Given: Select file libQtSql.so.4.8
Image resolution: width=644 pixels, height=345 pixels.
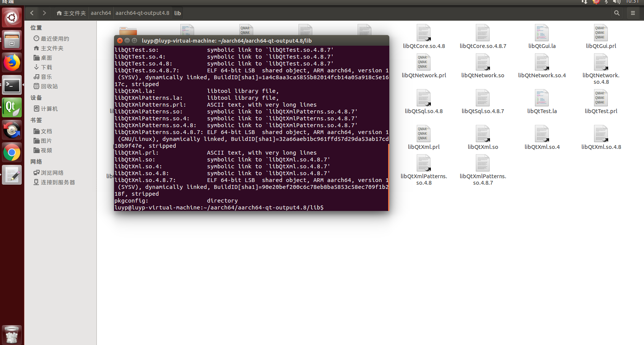Looking at the screenshot, I should (x=424, y=102).
